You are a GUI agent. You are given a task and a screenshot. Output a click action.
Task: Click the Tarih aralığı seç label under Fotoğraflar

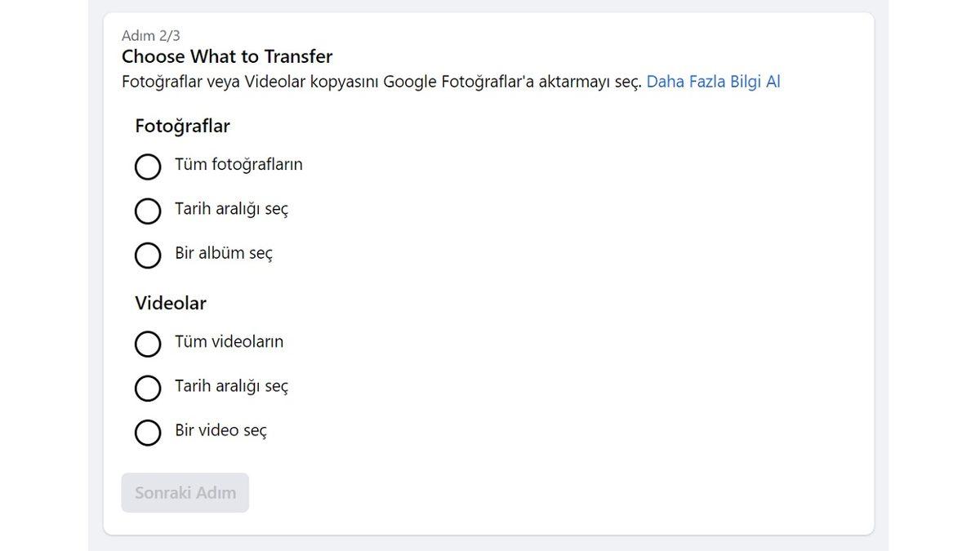tap(232, 209)
